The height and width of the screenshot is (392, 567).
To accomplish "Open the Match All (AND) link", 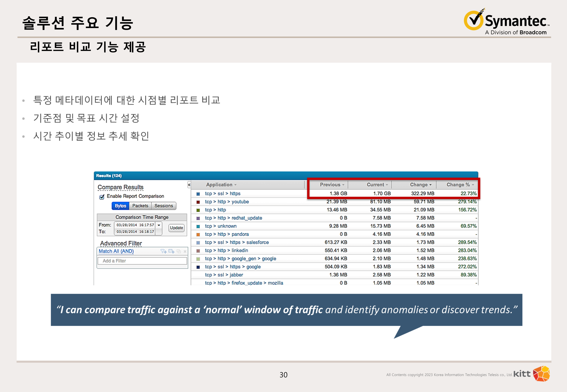I will 116,251.
